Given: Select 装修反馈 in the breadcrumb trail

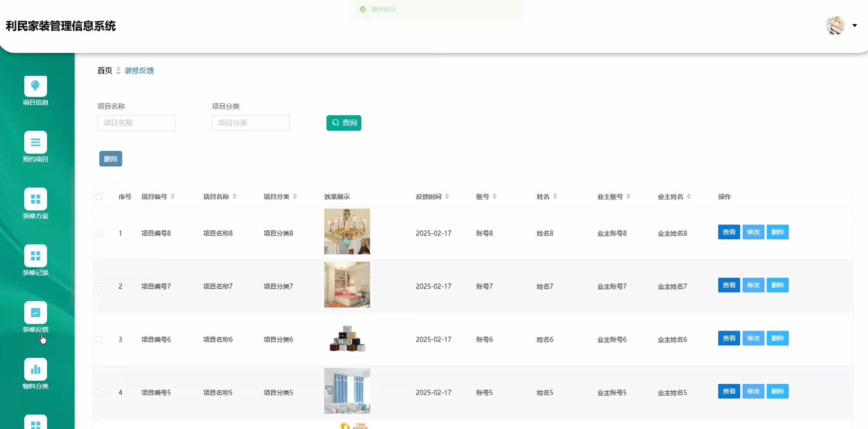Looking at the screenshot, I should tap(139, 70).
